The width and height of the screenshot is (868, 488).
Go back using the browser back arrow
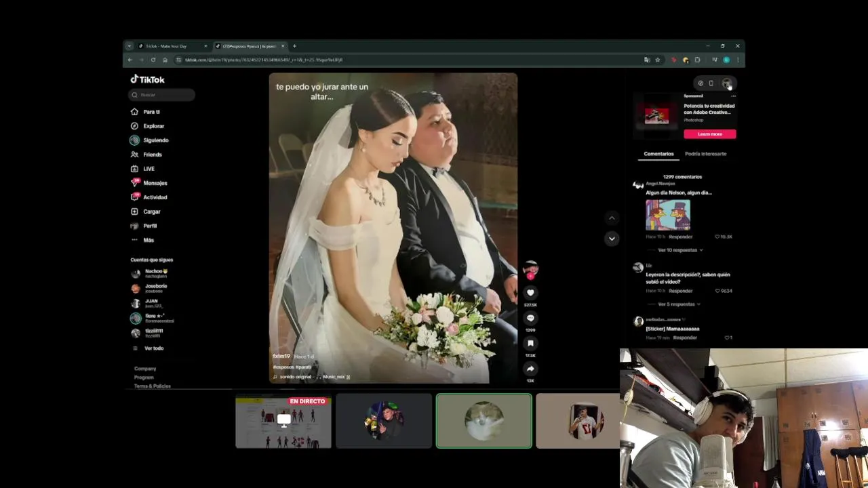pos(130,60)
